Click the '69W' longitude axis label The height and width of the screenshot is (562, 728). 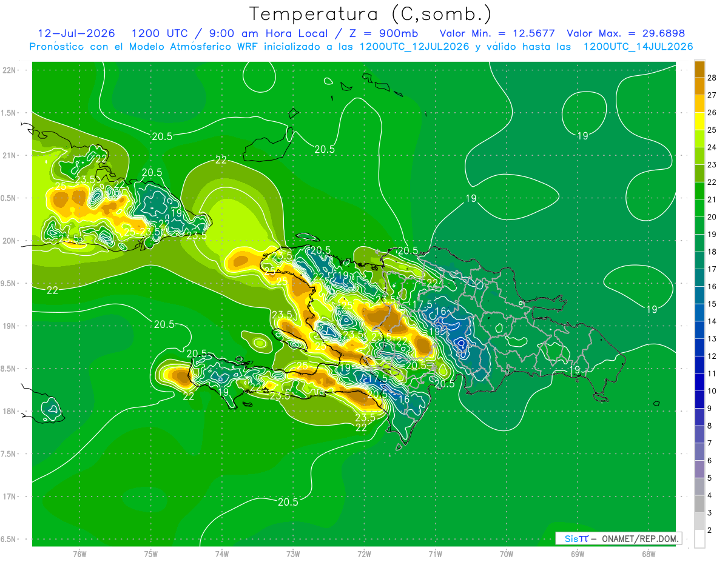click(578, 554)
